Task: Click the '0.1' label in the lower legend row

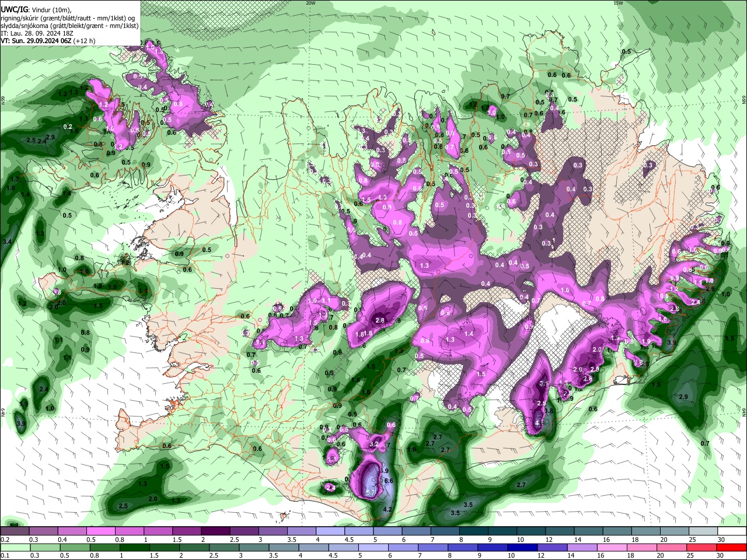Action: click(x=4, y=556)
